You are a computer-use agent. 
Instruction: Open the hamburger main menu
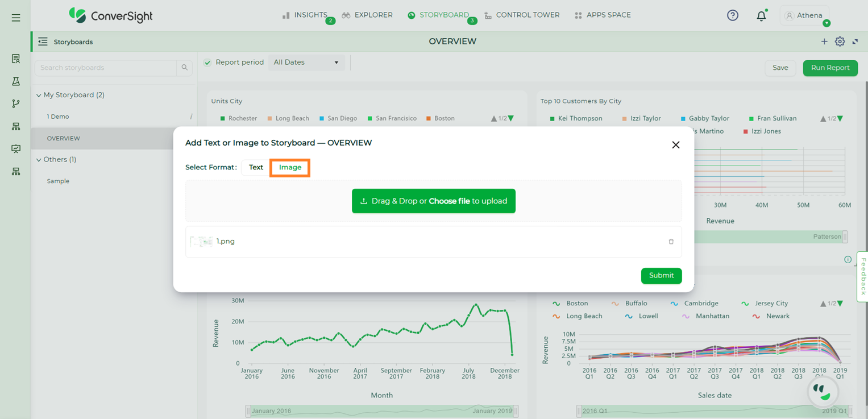16,18
